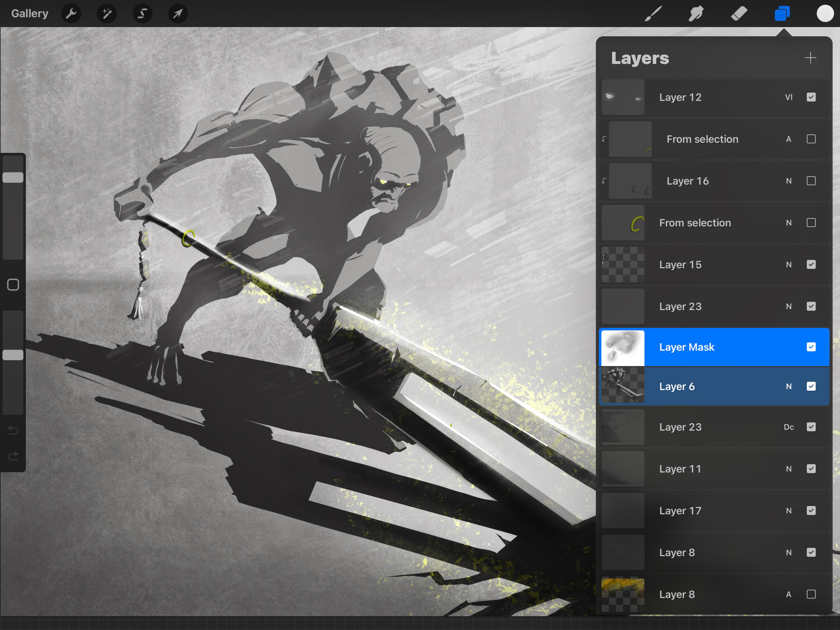840x630 pixels.
Task: Open the Actions wrench menu
Action: coord(71,14)
